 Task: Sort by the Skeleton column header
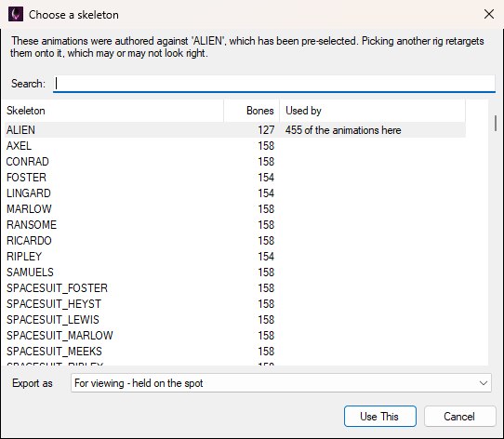tap(114, 111)
